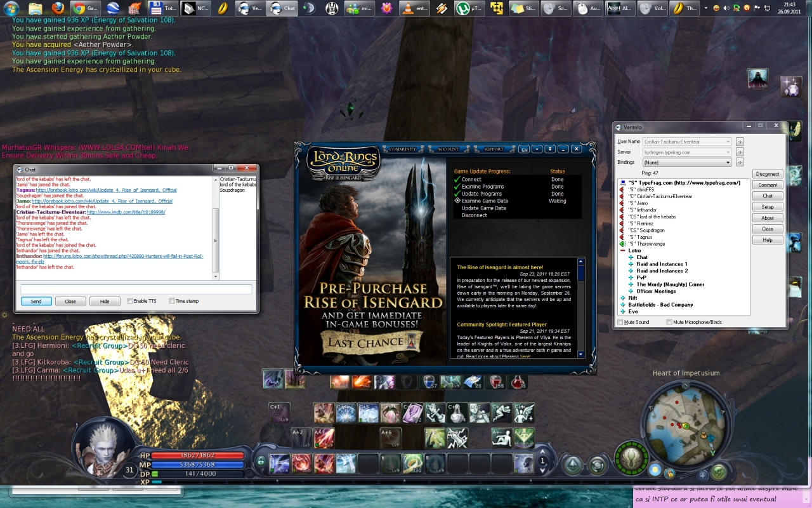Viewport: 812px width, 508px height.
Task: Click the arrow button beside Bindings dropdown
Action: click(740, 163)
